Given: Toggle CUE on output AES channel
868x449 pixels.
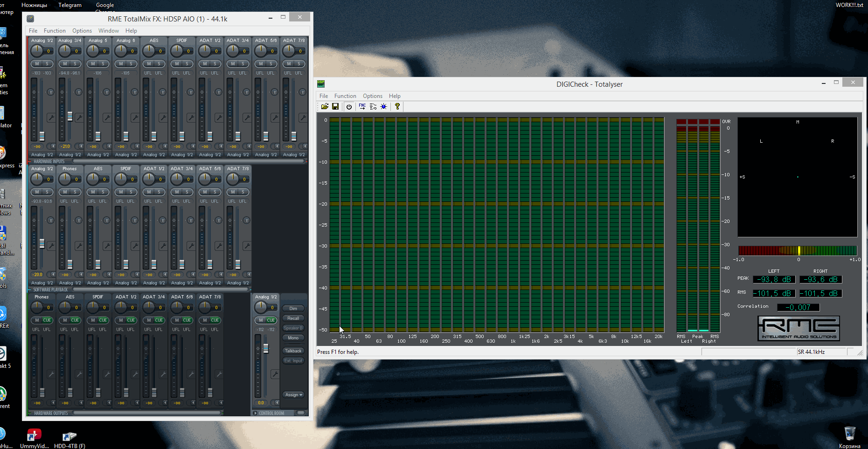Looking at the screenshot, I should coord(75,320).
